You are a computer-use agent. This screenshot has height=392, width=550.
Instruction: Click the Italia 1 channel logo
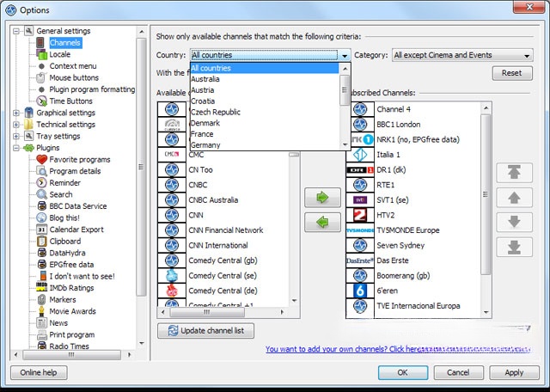point(360,155)
